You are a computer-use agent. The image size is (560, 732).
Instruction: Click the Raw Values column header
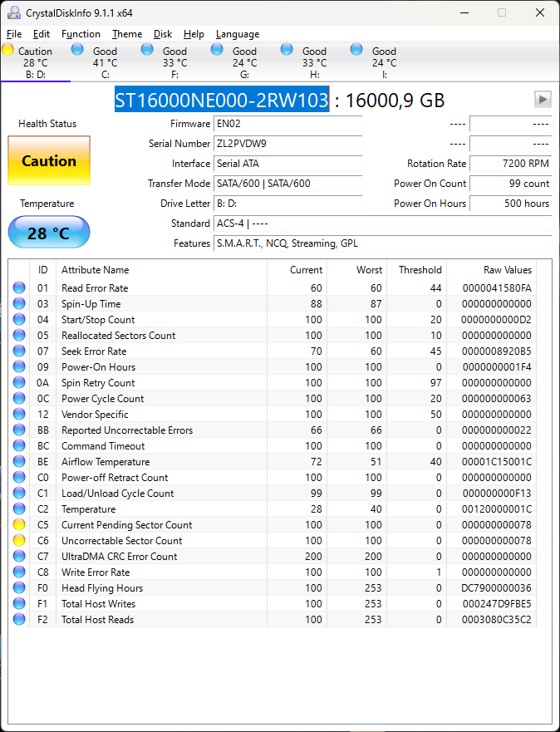tap(491, 270)
